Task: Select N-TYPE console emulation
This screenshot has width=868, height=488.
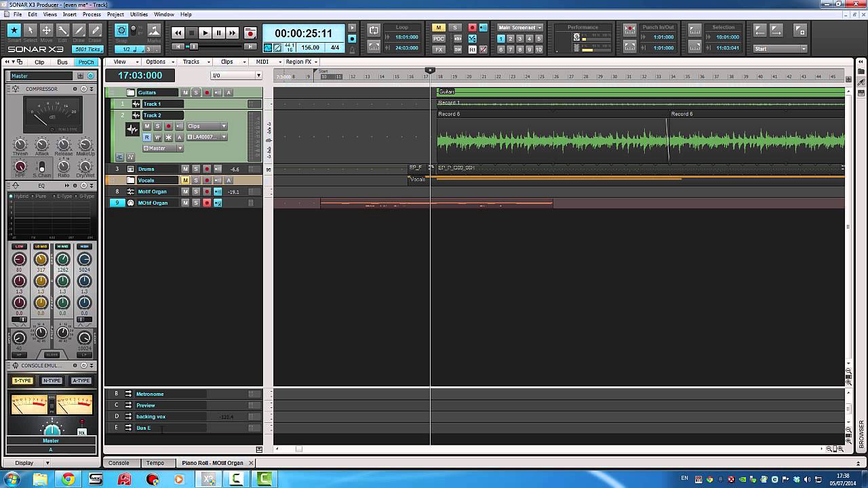Action: coord(52,380)
